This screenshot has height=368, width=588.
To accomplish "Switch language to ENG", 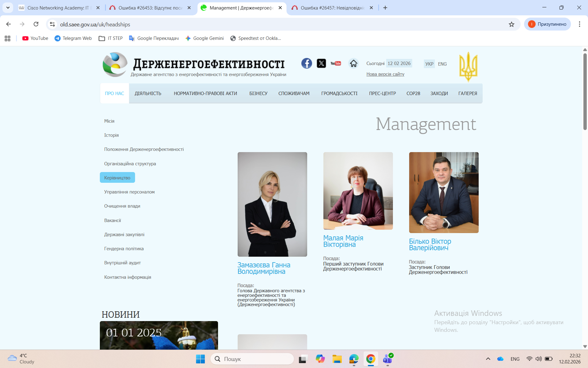I will (x=442, y=64).
